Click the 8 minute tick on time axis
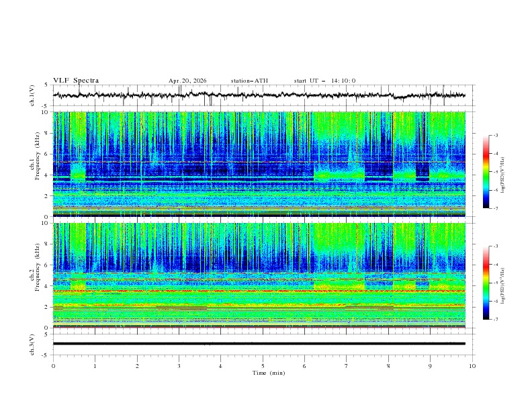This screenshot has width=532, height=411. (x=388, y=366)
